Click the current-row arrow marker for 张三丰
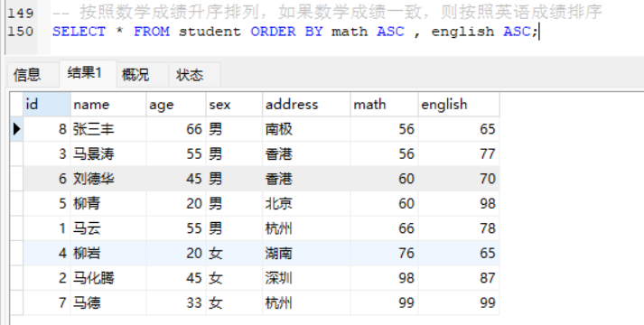 (16, 129)
